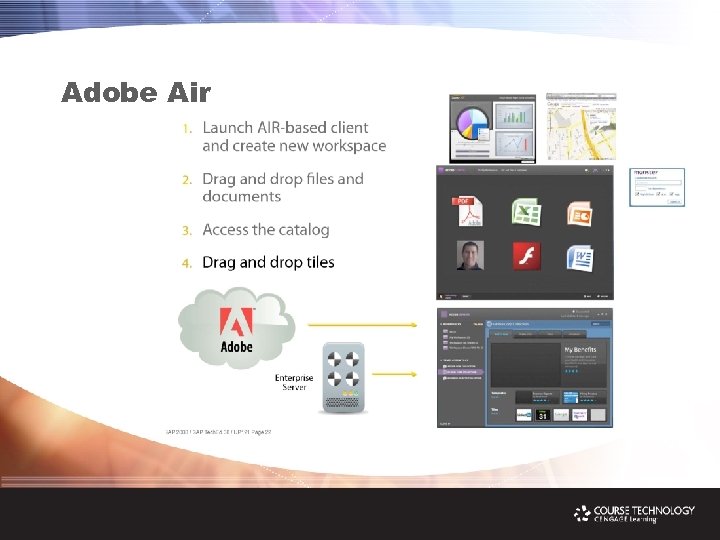Open the Word document icon
Viewport: 720px width, 540px height.
(x=580, y=258)
